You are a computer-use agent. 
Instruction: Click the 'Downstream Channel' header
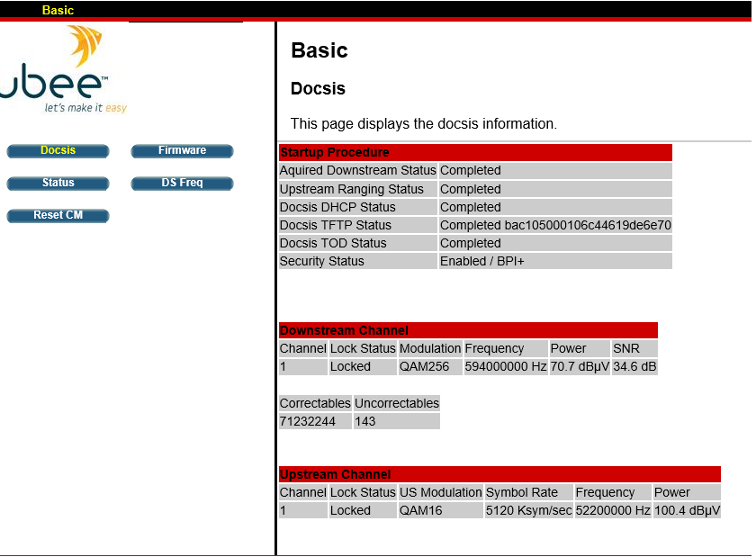pyautogui.click(x=468, y=330)
